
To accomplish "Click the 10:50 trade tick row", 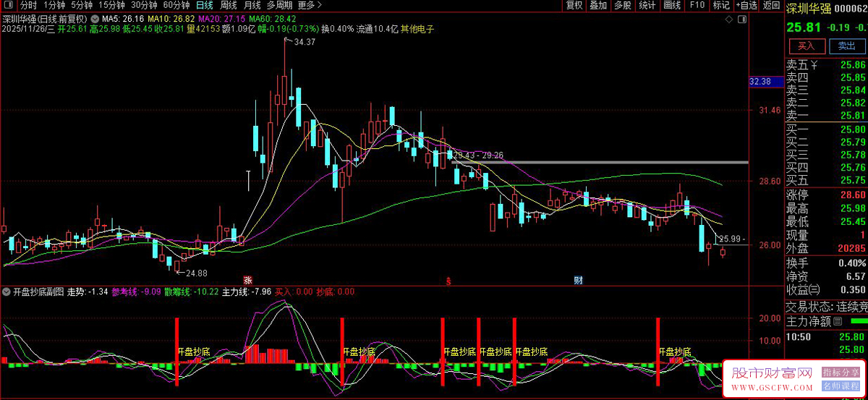I will (826, 336).
